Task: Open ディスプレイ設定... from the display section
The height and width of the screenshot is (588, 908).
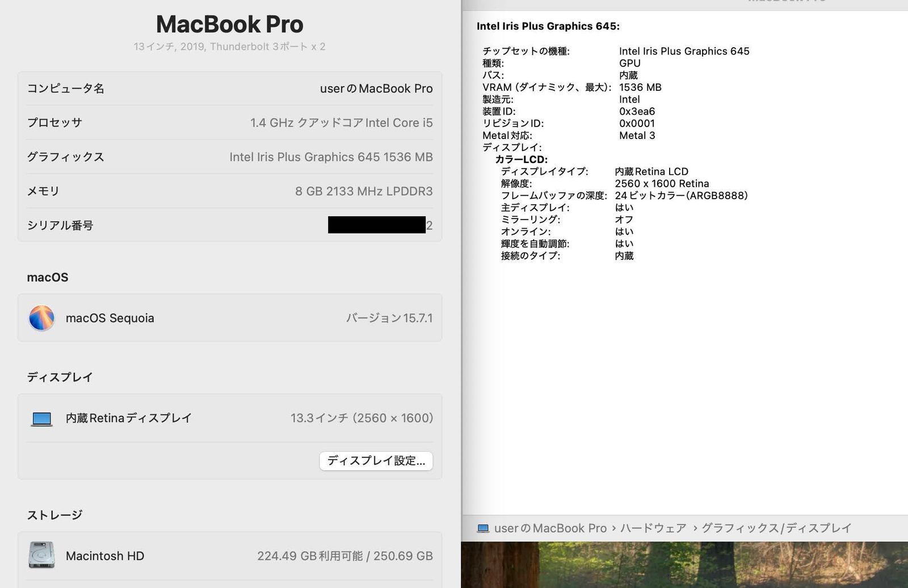Action: pos(376,461)
